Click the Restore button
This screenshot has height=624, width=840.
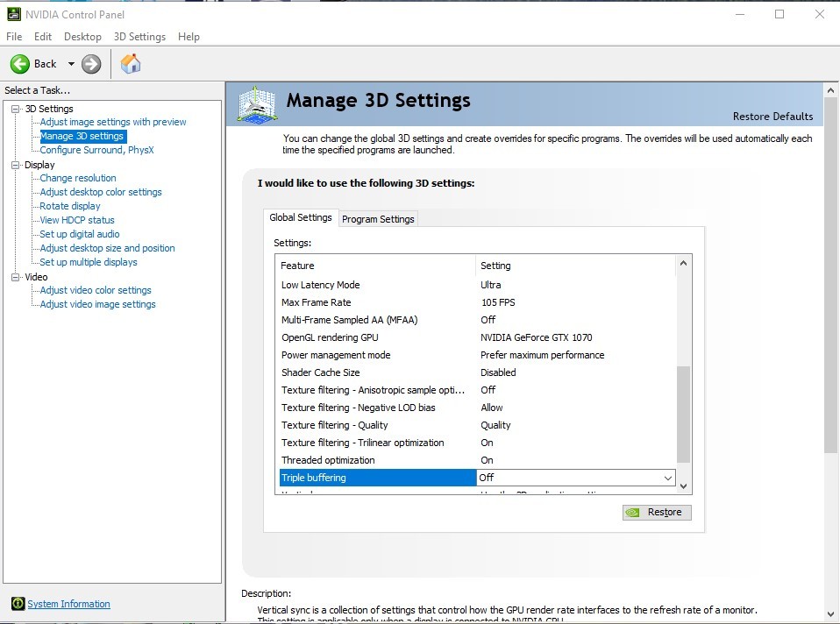click(x=657, y=512)
